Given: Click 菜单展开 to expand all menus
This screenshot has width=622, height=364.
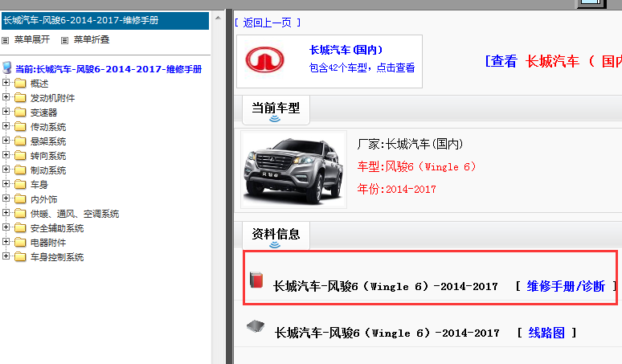Looking at the screenshot, I should click(32, 39).
